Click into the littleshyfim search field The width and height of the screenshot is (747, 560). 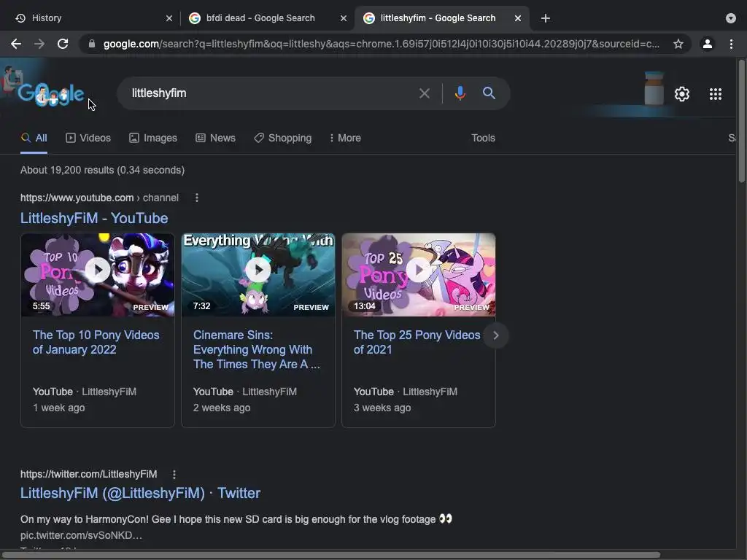(x=271, y=93)
